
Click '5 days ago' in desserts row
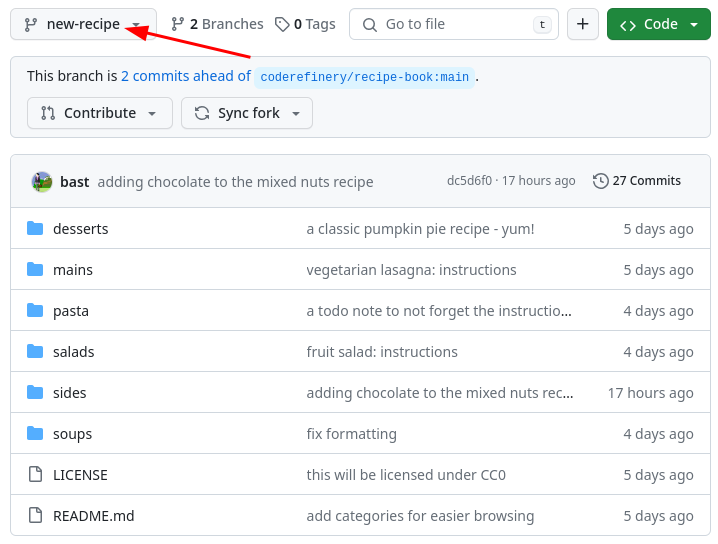click(x=658, y=229)
